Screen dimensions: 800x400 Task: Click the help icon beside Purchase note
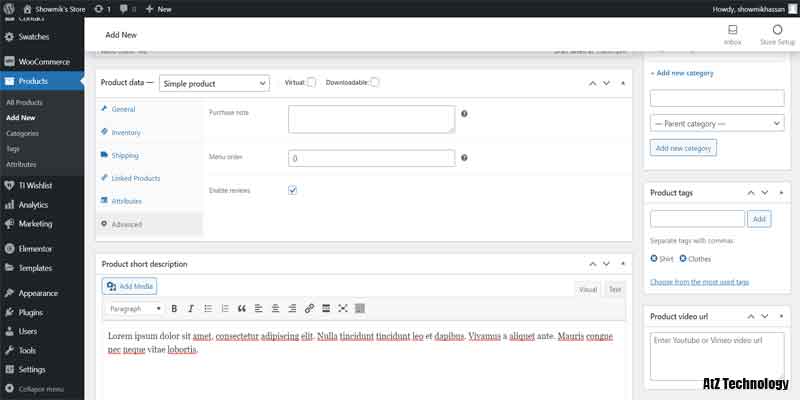465,114
